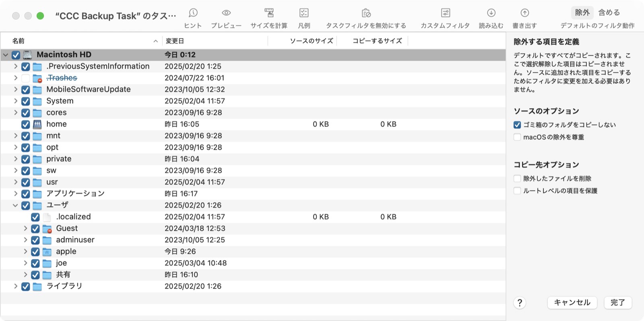Click the アプリケーション folder icon

37,194
